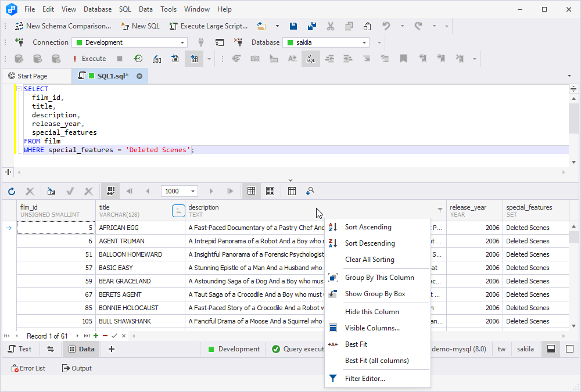Click the New SQL button

point(141,26)
